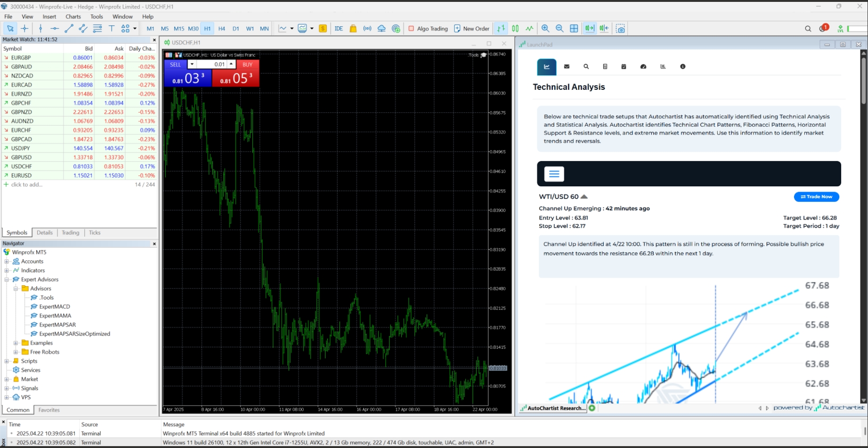868x448 pixels.
Task: Select the text label tool
Action: [x=112, y=29]
